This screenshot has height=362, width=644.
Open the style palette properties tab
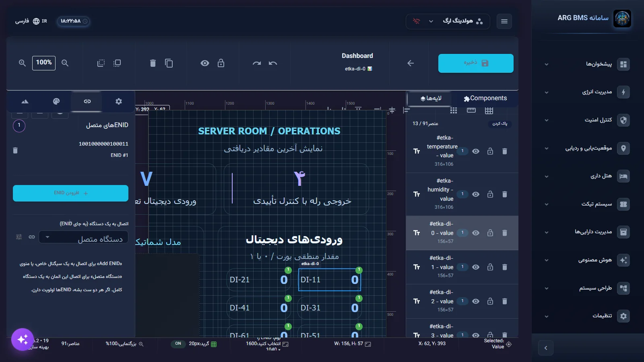coord(56,101)
